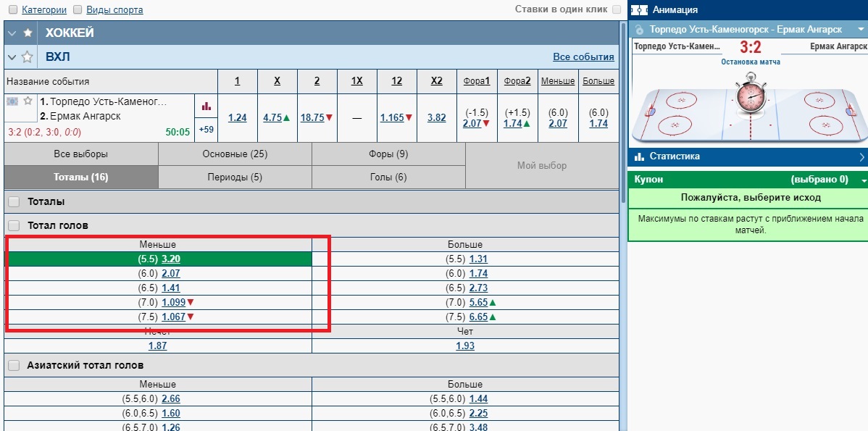Pick Фора2 (+1.5) odds 1.74
This screenshot has width=868, height=431.
(x=513, y=123)
